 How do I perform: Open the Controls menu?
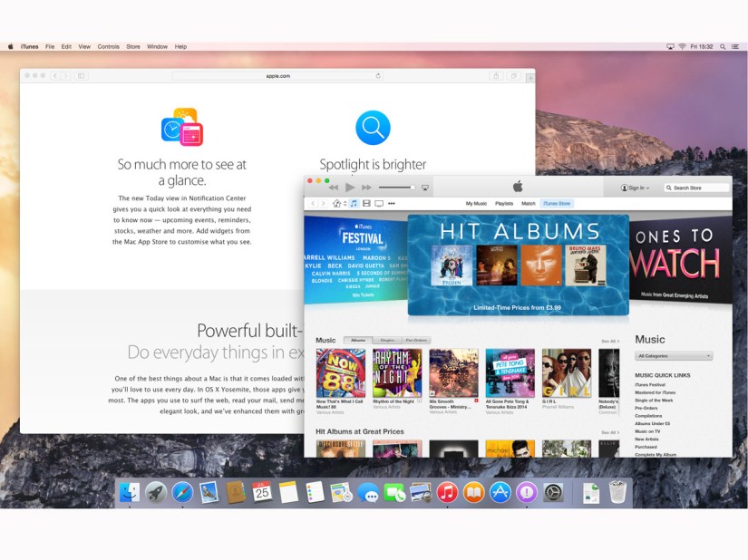point(108,47)
